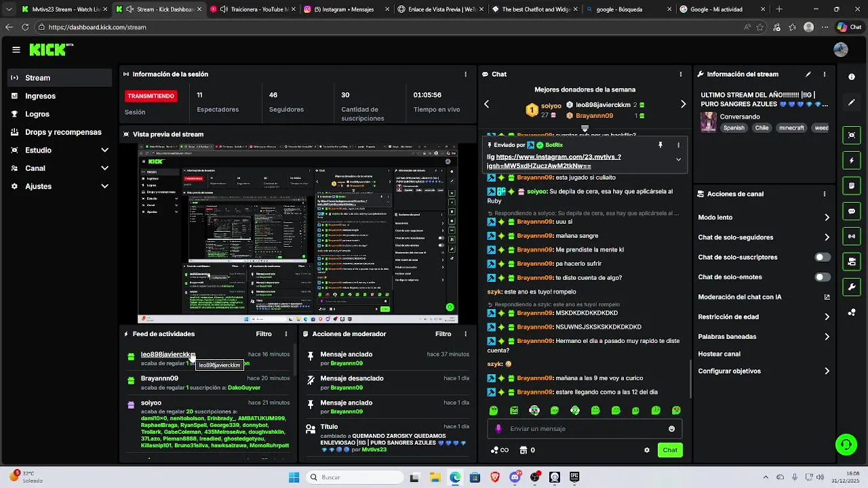Open leo898javierckkm username in activity feed
This screenshot has width=868, height=488.
point(167,354)
